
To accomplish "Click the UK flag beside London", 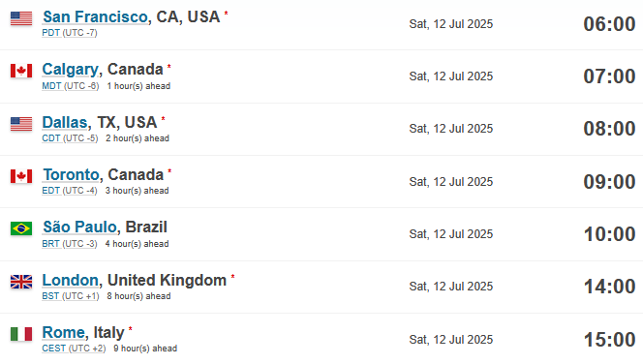I will (21, 282).
